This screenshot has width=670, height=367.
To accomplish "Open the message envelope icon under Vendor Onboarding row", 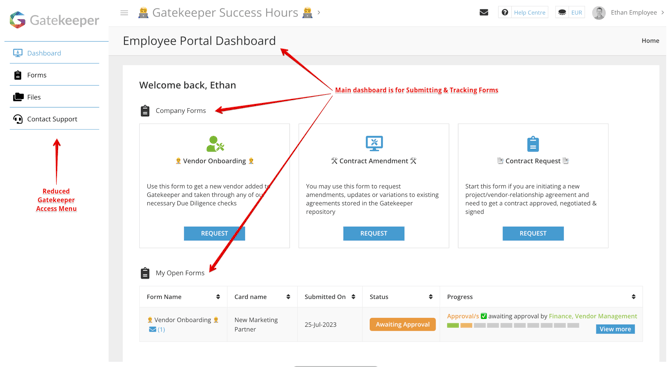I will (x=153, y=329).
